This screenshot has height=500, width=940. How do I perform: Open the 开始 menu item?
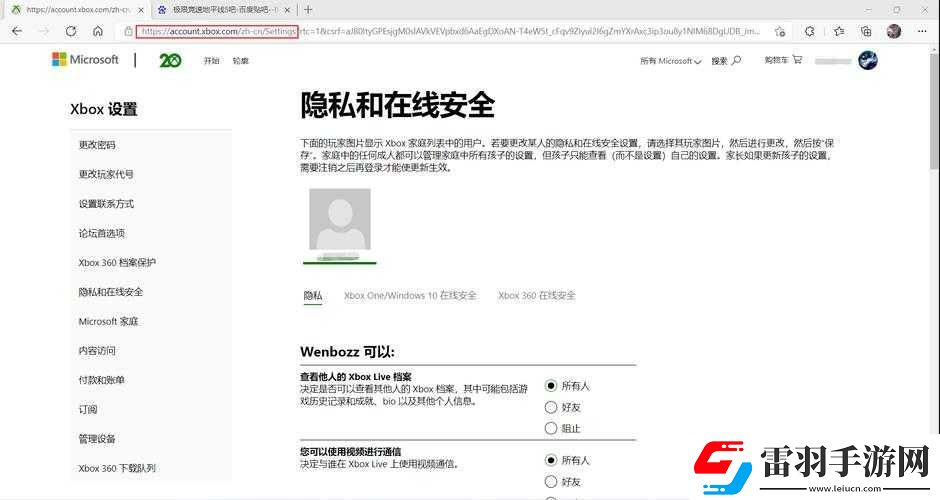(211, 61)
